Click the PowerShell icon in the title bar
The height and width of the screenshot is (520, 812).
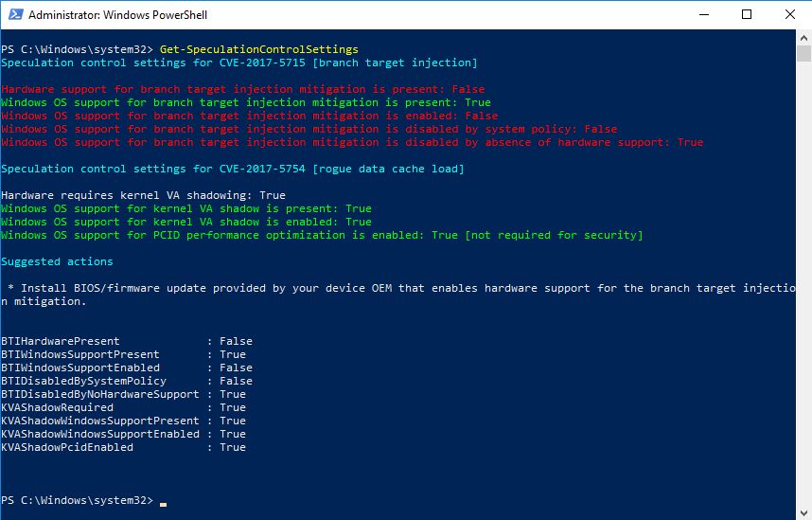[x=13, y=15]
